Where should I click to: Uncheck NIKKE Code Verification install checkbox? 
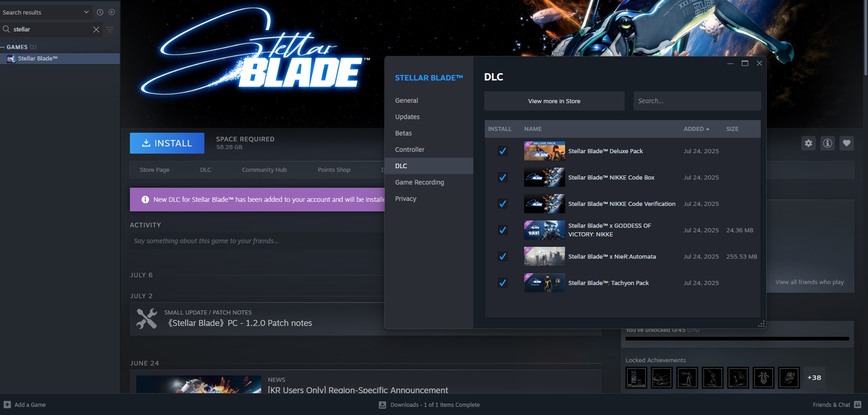[503, 204]
